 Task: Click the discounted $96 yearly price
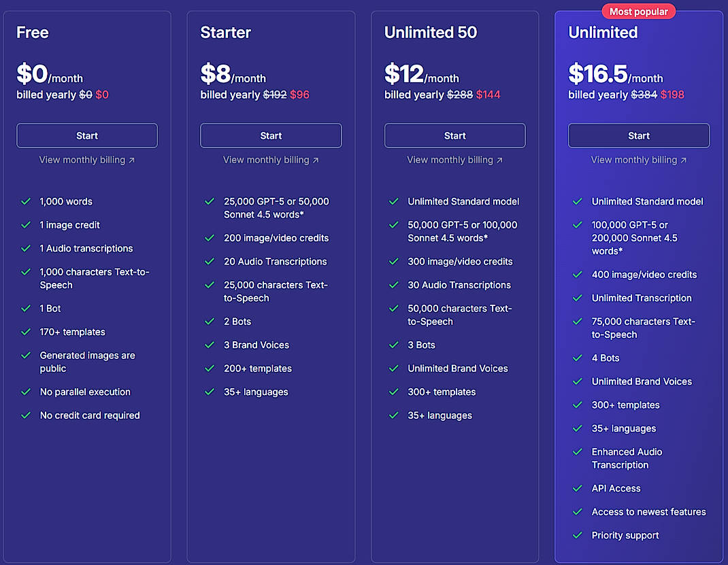(299, 95)
